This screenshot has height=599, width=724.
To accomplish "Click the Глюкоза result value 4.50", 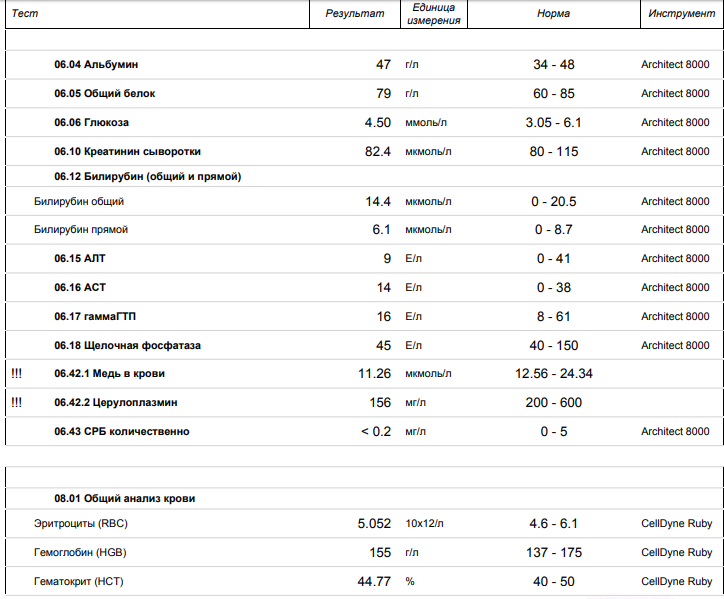I will 377,122.
